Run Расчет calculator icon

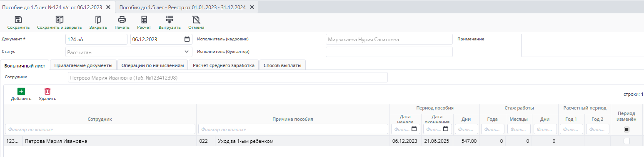[144, 20]
